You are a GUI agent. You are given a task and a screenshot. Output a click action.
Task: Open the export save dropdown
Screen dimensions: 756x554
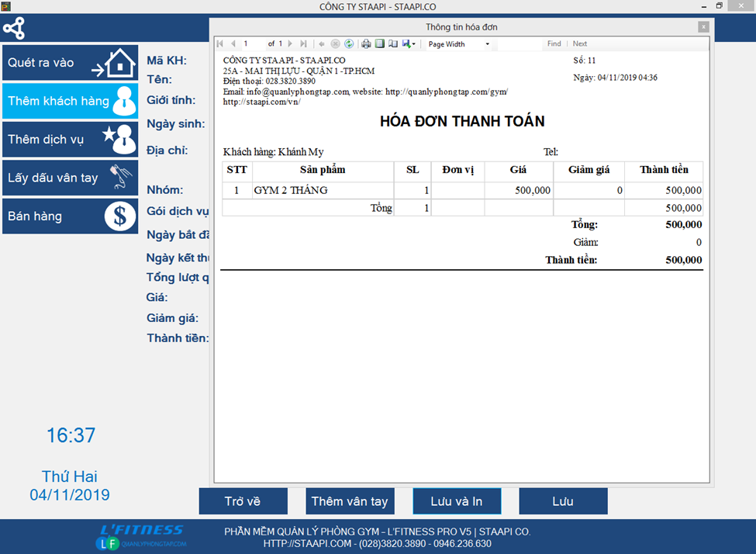click(x=409, y=44)
